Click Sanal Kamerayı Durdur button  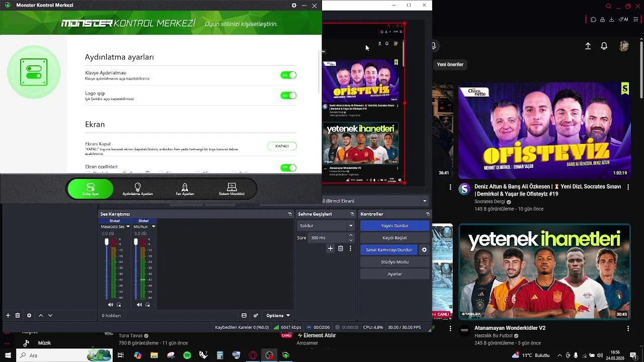pos(389,250)
